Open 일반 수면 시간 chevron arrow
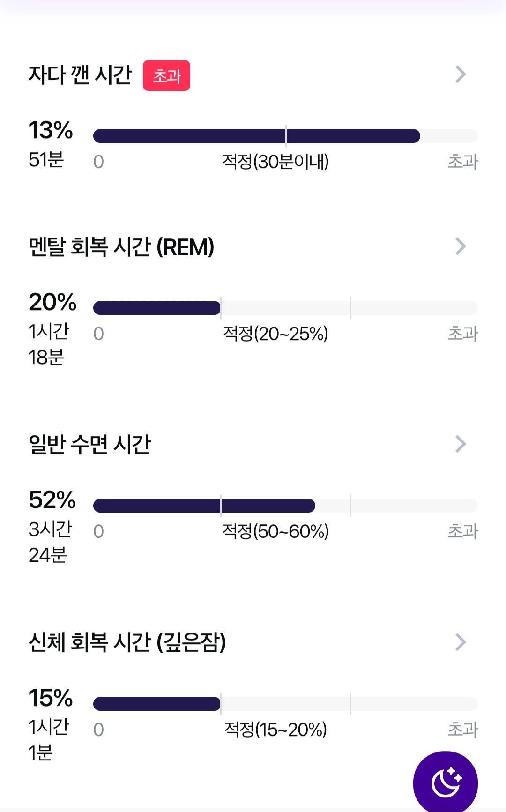The height and width of the screenshot is (812, 506). (461, 444)
